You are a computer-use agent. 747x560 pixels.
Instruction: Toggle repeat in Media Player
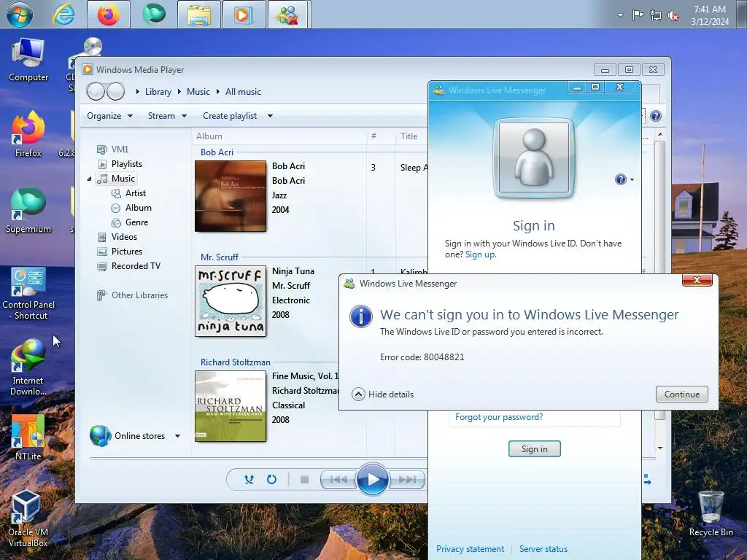coord(271,480)
